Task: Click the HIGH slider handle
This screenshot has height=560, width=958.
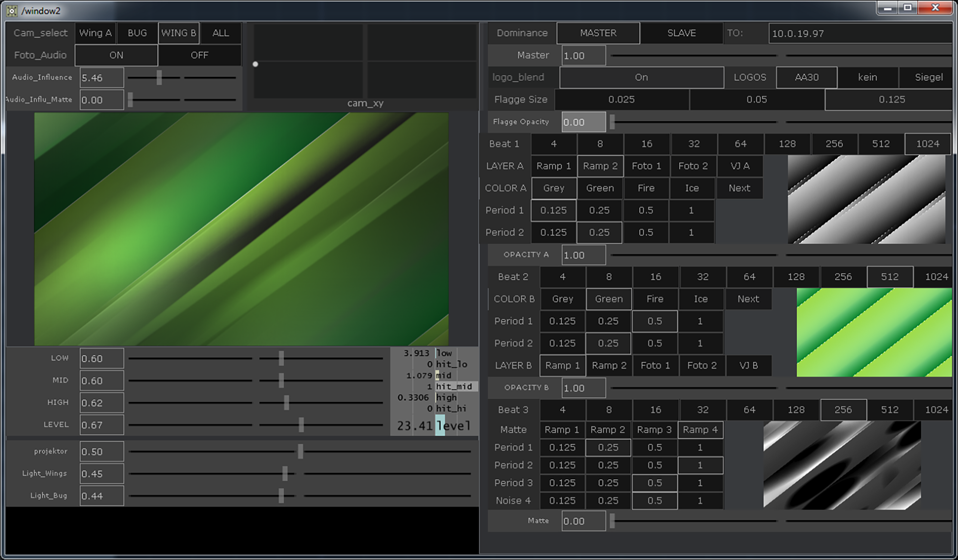Action: [x=286, y=402]
